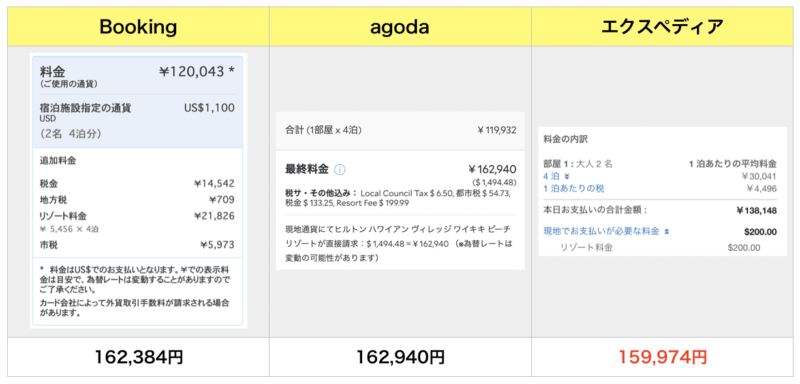Click the red Expedia total 159,974円
800x384 pixels.
(662, 357)
